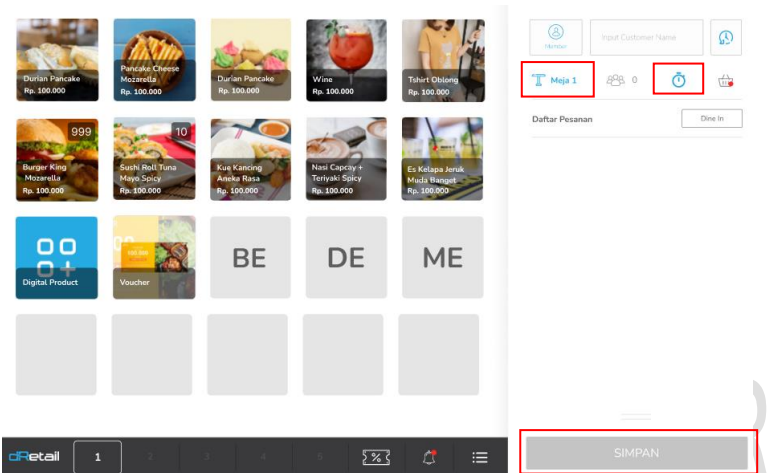This screenshot has width=775, height=473.
Task: Select the Meja 1 table icon
Action: point(538,80)
